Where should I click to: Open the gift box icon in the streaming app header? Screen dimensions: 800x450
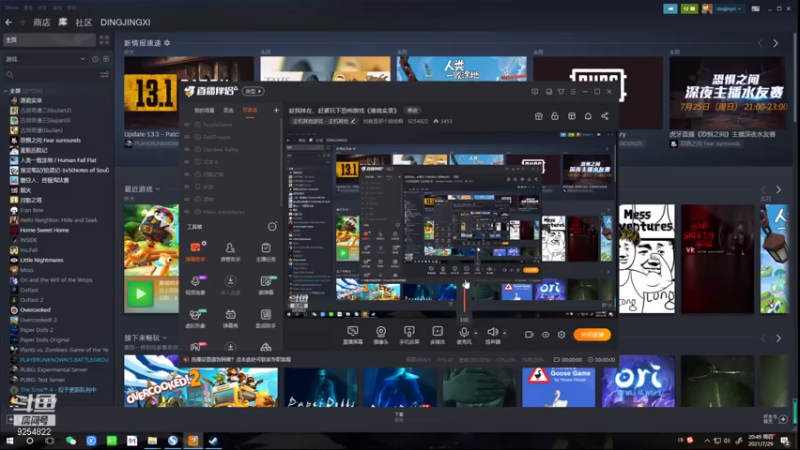[539, 116]
